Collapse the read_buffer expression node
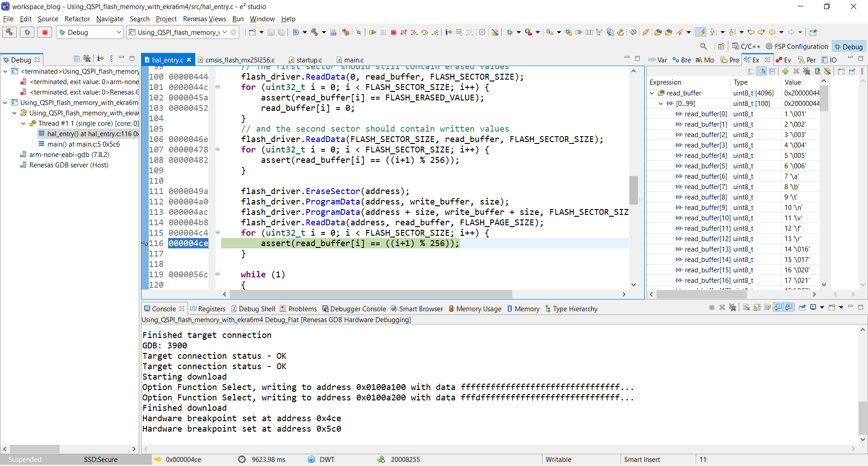 coord(652,93)
